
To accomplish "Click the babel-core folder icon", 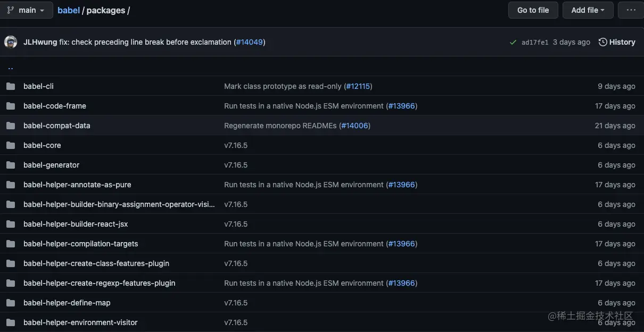I will tap(11, 145).
